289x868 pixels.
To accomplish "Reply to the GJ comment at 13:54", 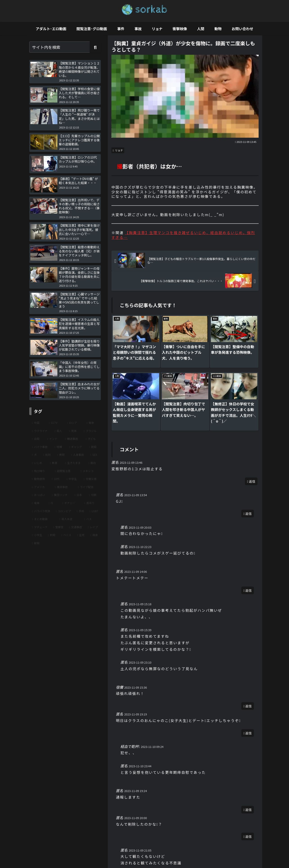I will pos(247,514).
